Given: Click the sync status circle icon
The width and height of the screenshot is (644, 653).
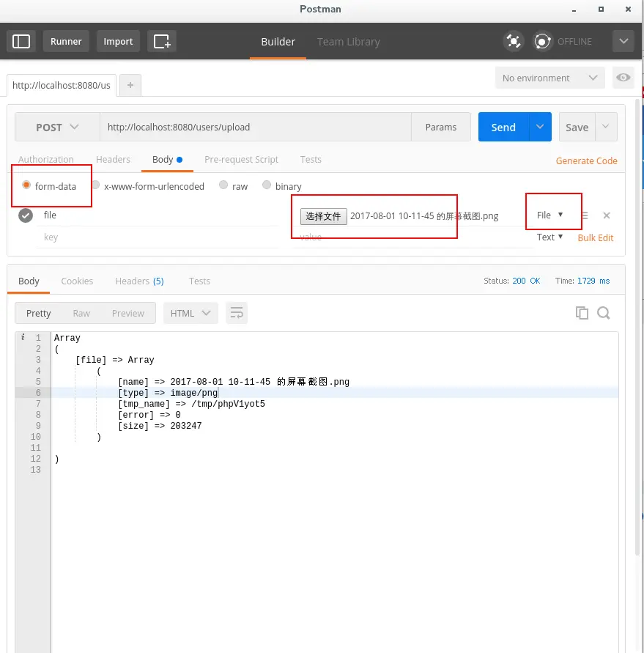Looking at the screenshot, I should click(542, 41).
